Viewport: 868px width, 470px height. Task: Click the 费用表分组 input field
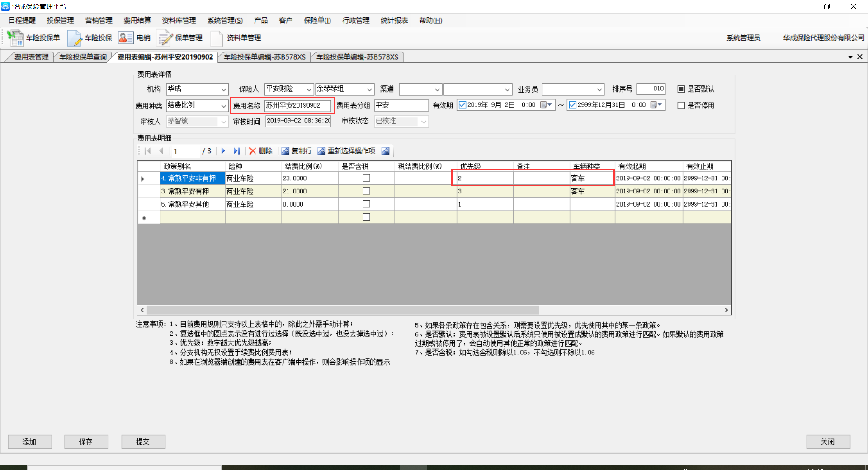tap(401, 105)
